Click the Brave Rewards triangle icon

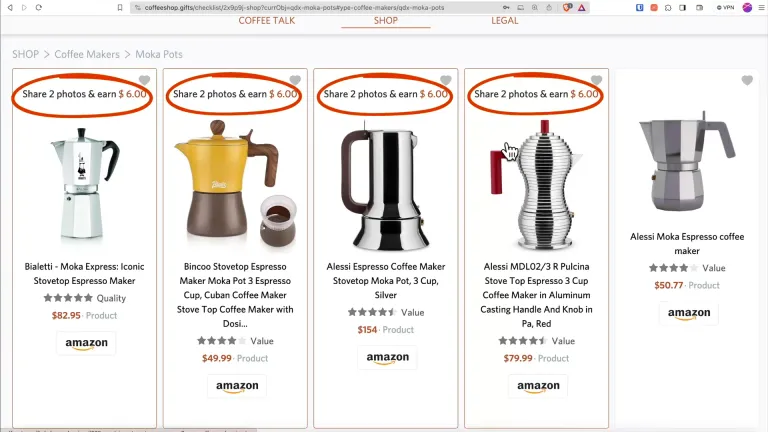[x=581, y=7]
